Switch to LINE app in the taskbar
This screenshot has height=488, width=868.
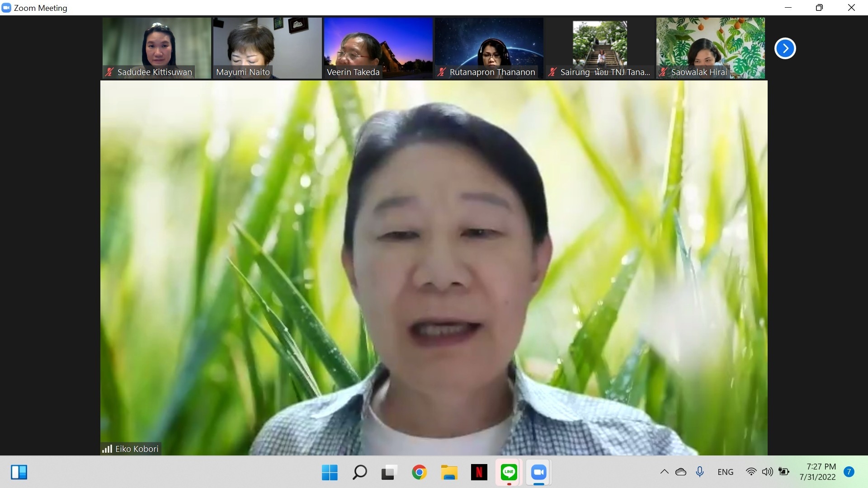coord(509,472)
